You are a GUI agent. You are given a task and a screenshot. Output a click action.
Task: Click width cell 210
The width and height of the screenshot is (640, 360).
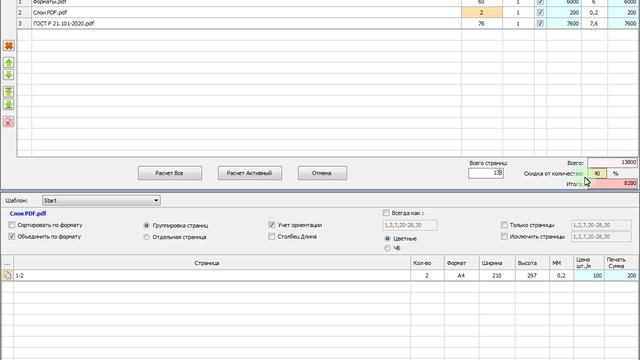(x=497, y=276)
